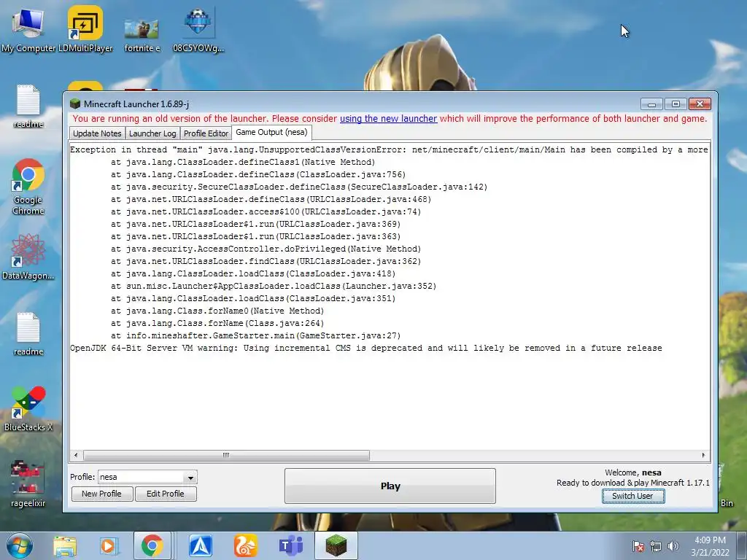
Task: Follow the 'using the new launcher' link
Action: 388,119
